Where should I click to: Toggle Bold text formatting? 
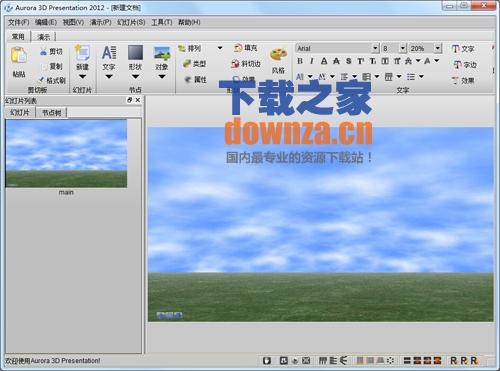click(x=300, y=61)
